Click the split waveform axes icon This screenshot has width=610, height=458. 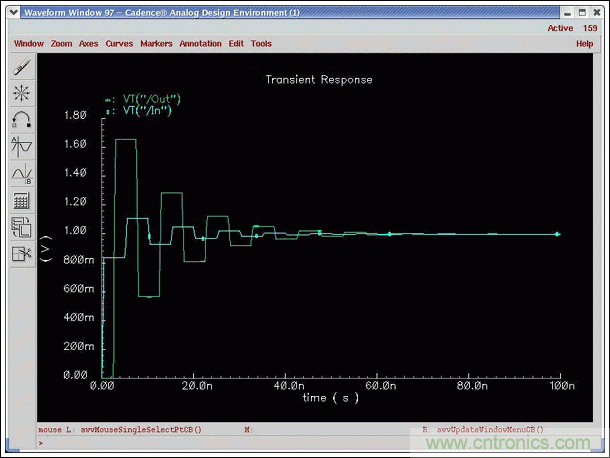point(22,147)
